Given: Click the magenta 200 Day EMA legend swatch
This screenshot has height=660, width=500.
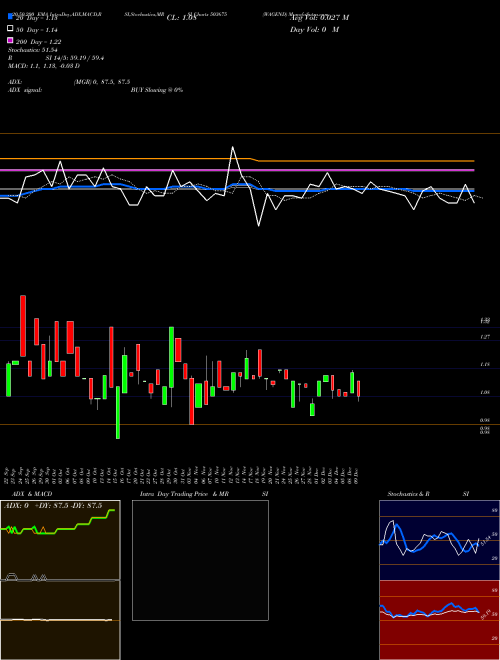Looking at the screenshot, I should [x=10, y=40].
